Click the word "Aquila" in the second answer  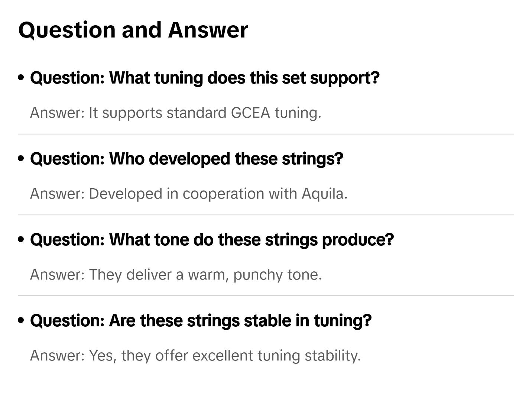[322, 194]
